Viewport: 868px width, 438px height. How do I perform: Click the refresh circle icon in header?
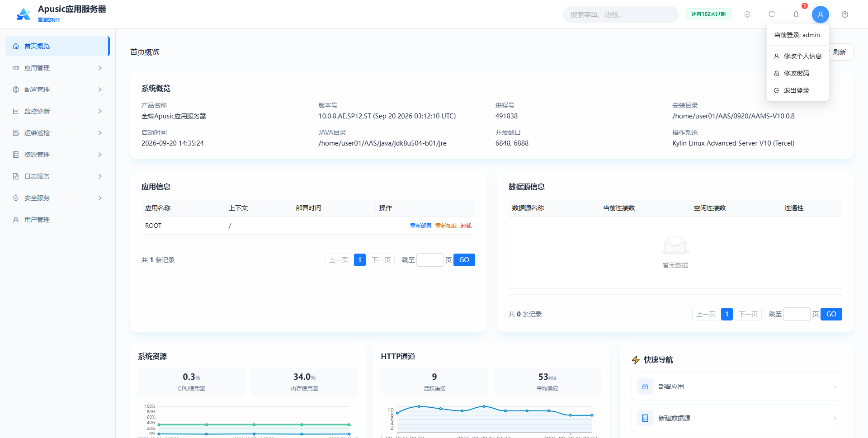pyautogui.click(x=772, y=14)
